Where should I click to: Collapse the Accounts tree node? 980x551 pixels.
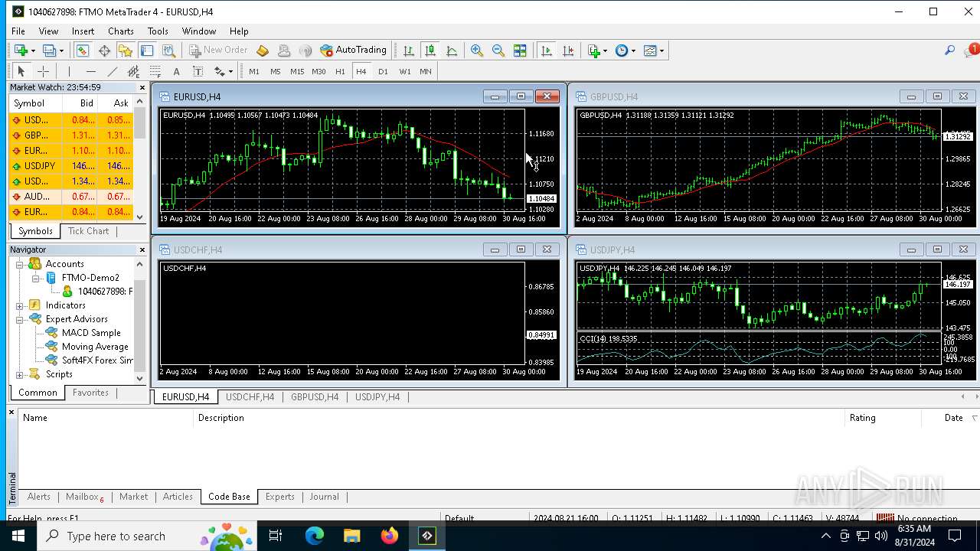[x=20, y=264]
